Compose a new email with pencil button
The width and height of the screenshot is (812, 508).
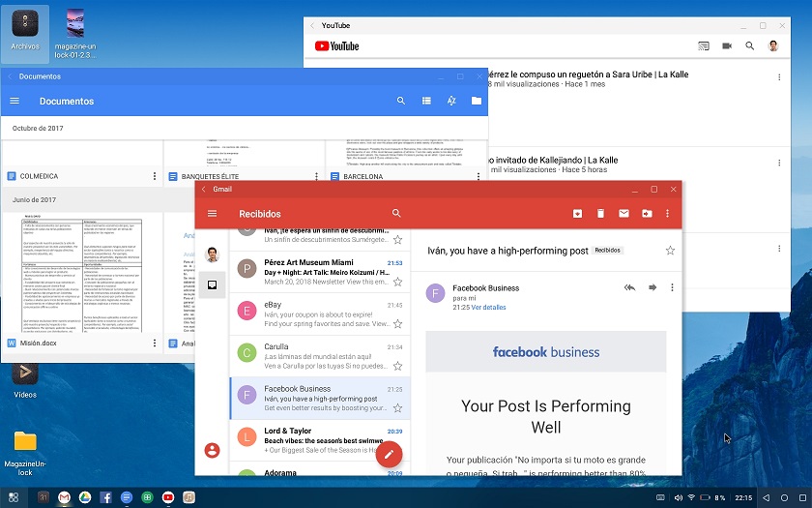coord(389,455)
